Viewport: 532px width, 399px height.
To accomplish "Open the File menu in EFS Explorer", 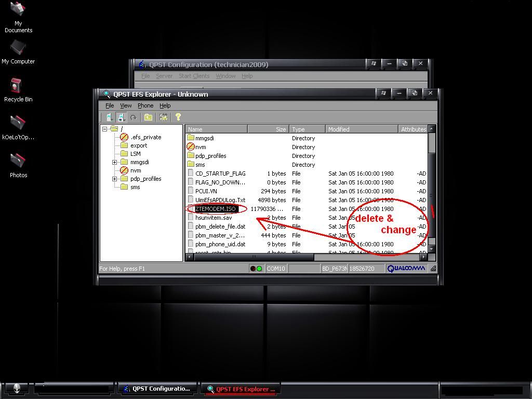I will click(x=110, y=105).
